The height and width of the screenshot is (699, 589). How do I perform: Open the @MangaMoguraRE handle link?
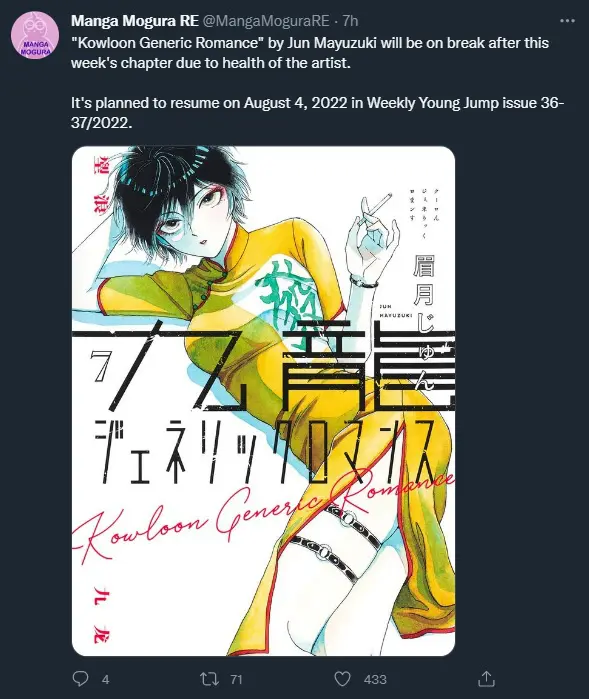[x=266, y=21]
